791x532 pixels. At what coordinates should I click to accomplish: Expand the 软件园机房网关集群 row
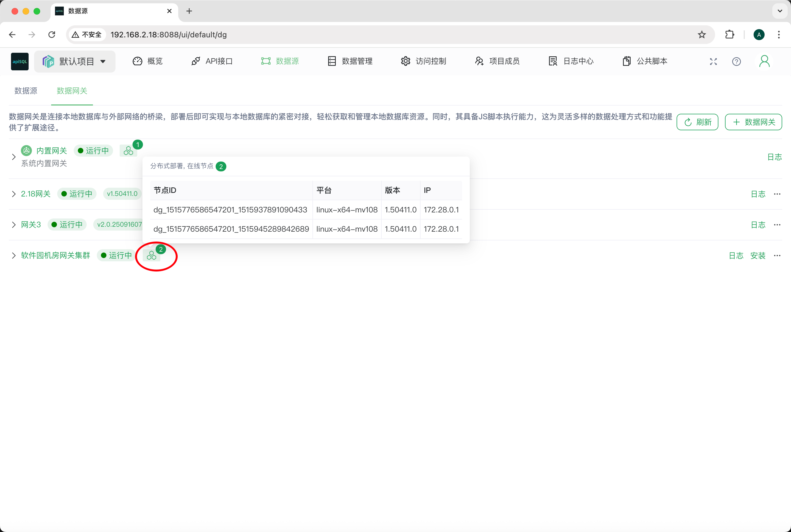(13, 255)
